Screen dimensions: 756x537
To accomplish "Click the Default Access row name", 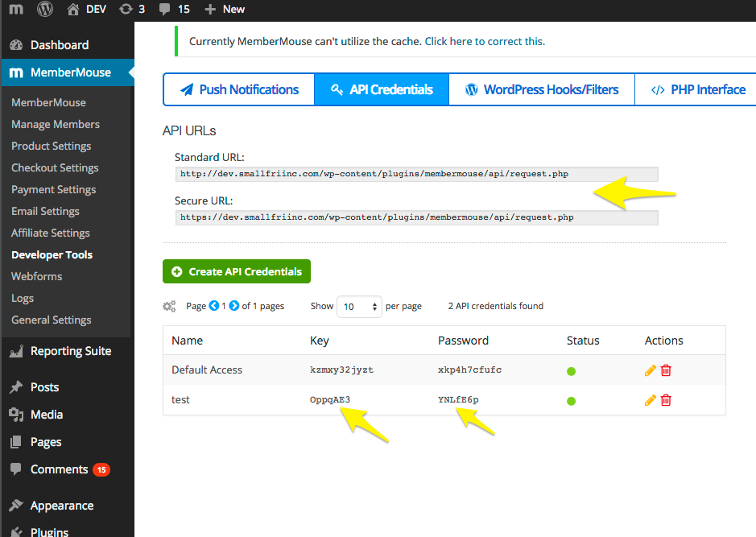I will (207, 370).
